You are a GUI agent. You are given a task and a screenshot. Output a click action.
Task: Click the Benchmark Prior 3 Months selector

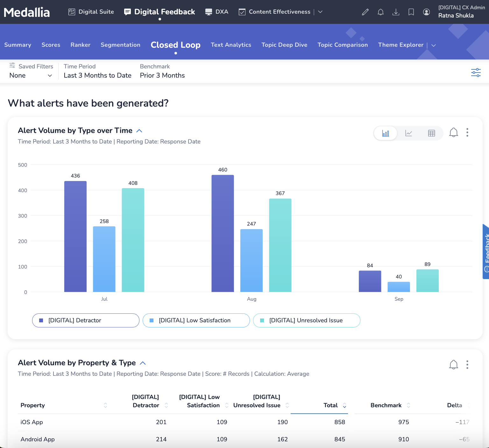162,75
